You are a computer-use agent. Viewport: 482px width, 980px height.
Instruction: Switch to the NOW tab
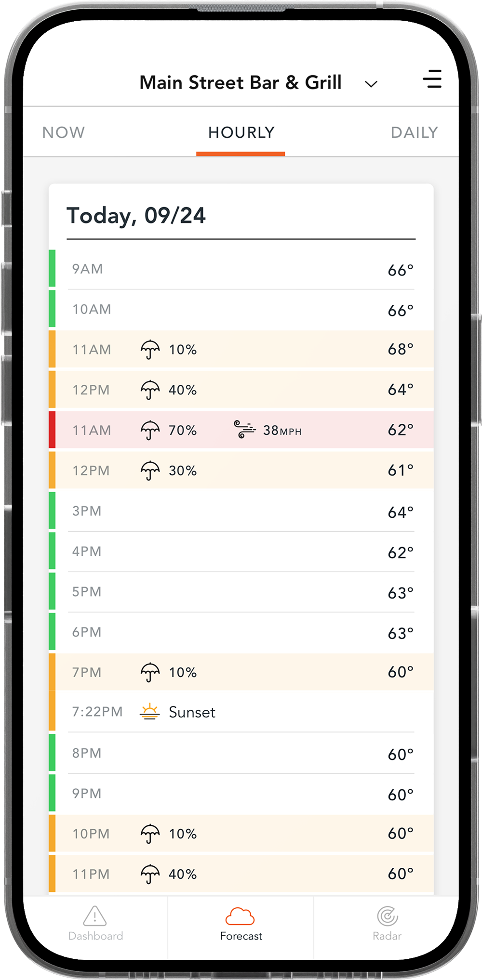point(64,132)
